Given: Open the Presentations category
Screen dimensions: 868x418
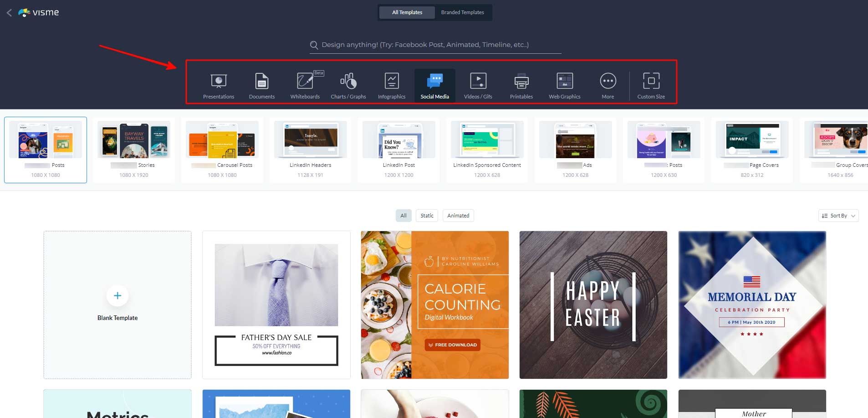Looking at the screenshot, I should (x=219, y=85).
